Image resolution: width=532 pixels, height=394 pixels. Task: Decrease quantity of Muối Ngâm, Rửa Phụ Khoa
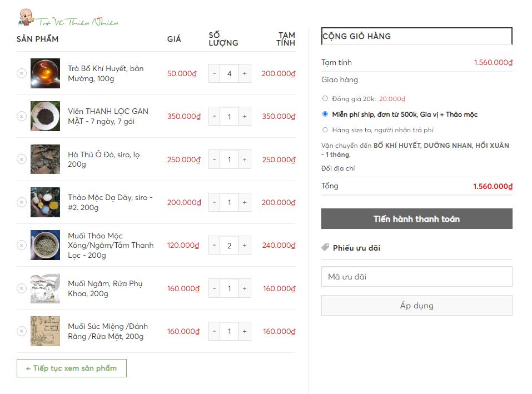tap(214, 288)
